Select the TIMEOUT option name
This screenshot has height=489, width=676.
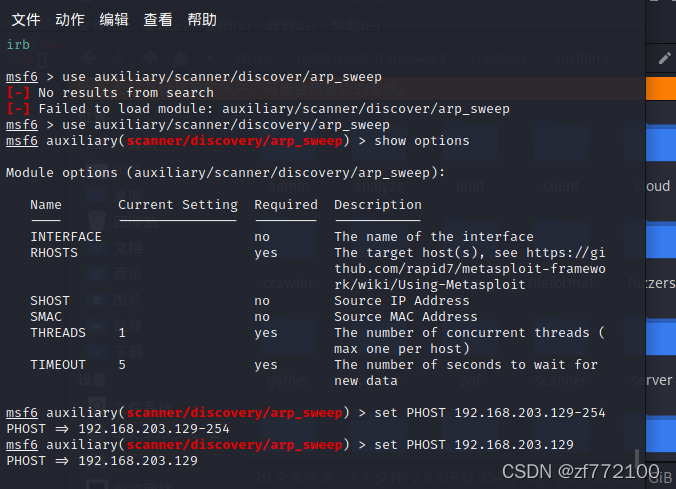click(58, 365)
